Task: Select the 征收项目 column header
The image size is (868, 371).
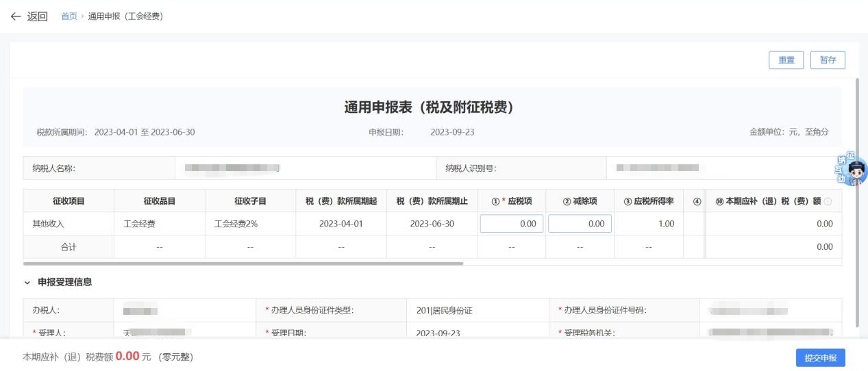Action: point(69,201)
